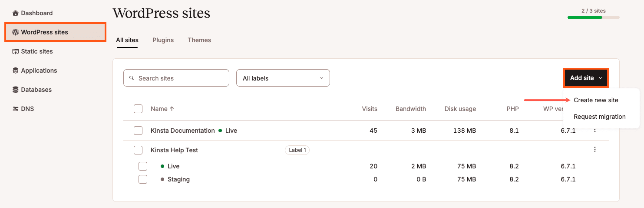Click the Databases icon in sidebar
644x208 pixels.
[x=16, y=90]
